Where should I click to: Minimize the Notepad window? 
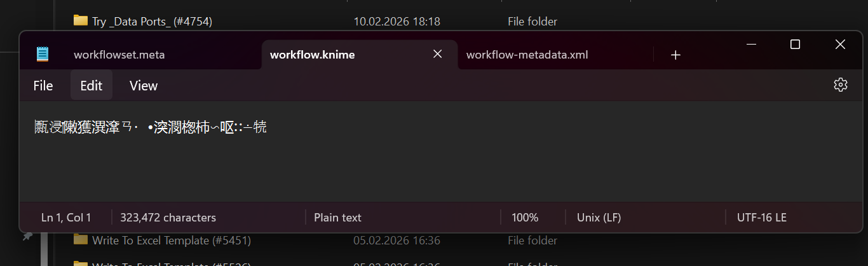point(751,45)
